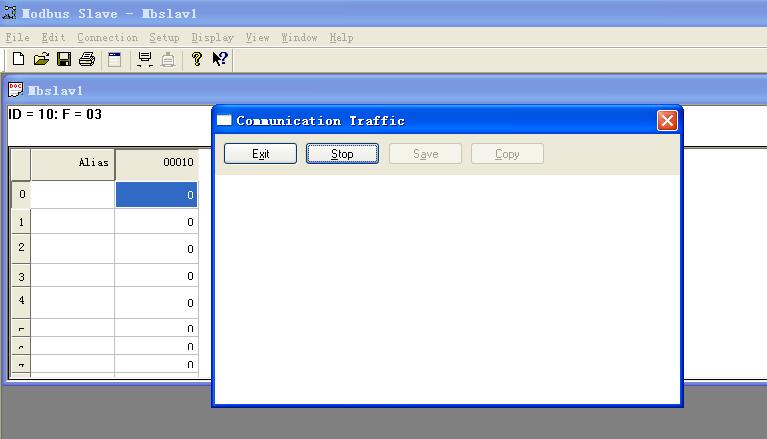Click the Alias cell in row 0
The image size is (767, 439).
[x=73, y=195]
